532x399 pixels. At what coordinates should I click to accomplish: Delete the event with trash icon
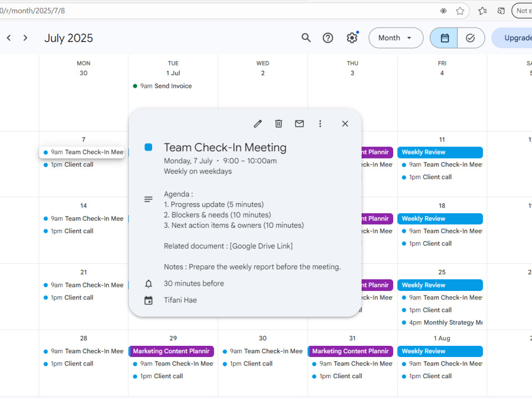(x=279, y=124)
